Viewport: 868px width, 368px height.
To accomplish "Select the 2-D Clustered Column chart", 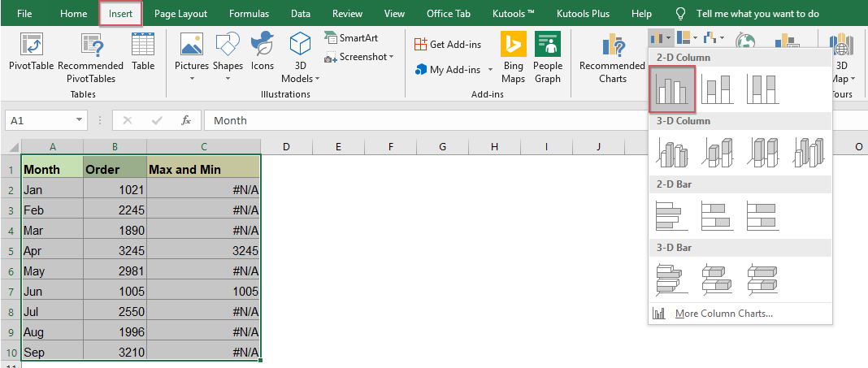I will click(672, 89).
